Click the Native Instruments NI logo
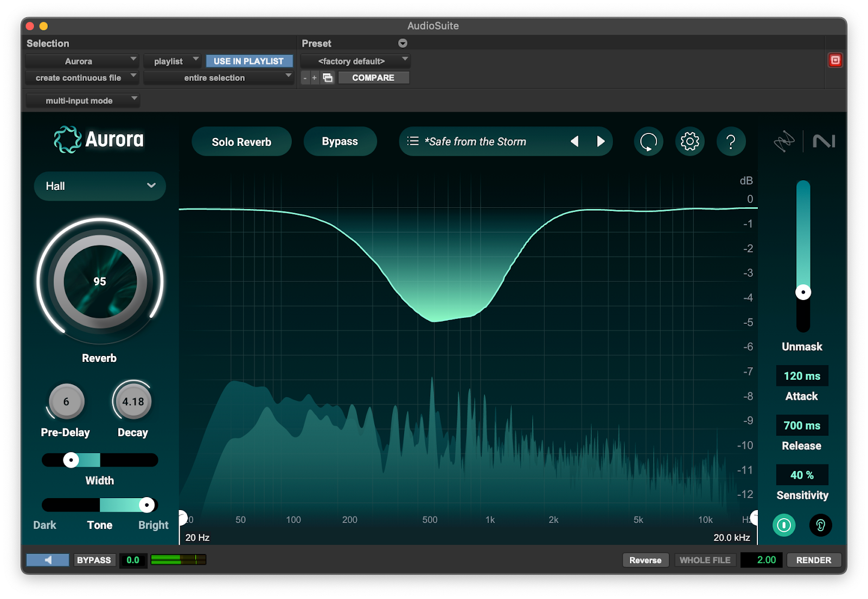The image size is (868, 599). [x=824, y=142]
